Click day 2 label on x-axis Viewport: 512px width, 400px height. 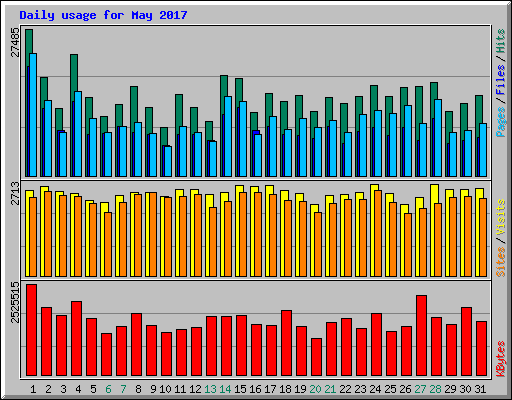point(48,389)
